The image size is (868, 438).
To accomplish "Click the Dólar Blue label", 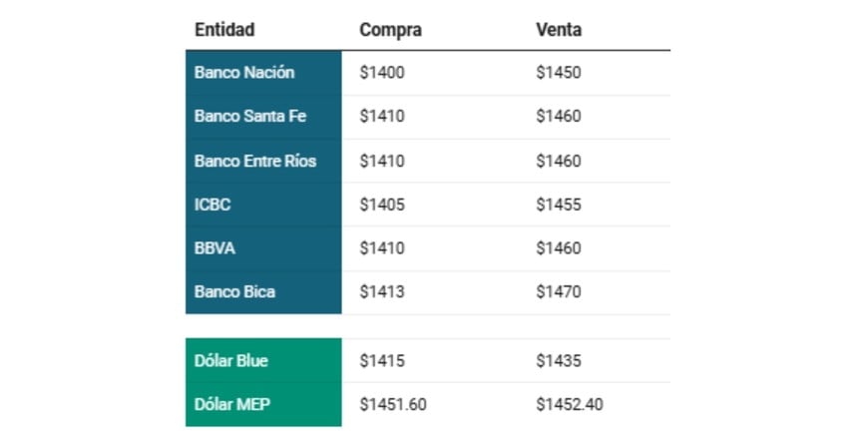I will pos(231,360).
